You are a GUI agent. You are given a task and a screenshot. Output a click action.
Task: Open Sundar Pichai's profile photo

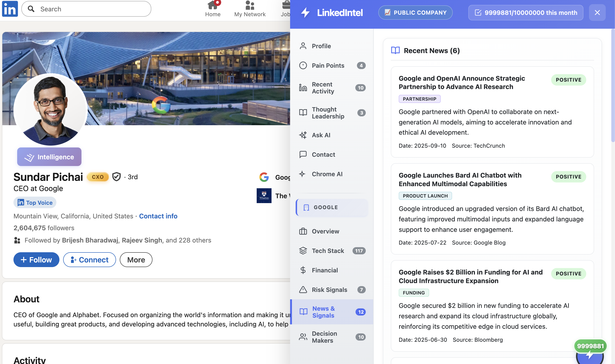(x=51, y=110)
